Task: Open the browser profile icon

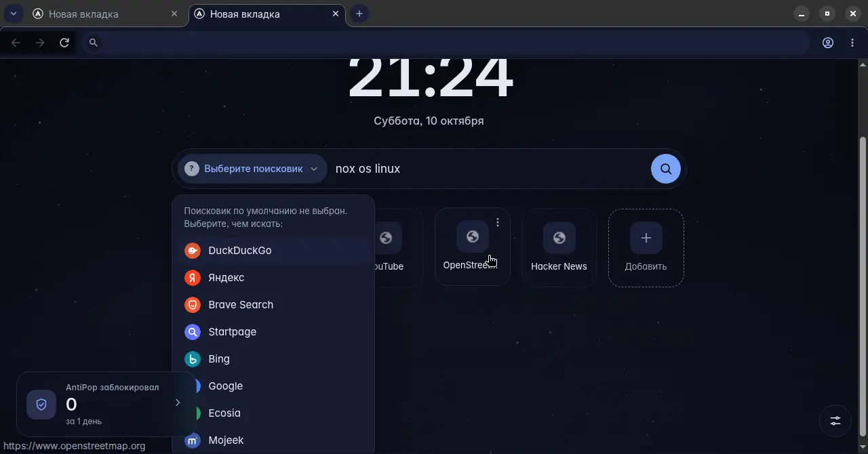Action: point(828,43)
